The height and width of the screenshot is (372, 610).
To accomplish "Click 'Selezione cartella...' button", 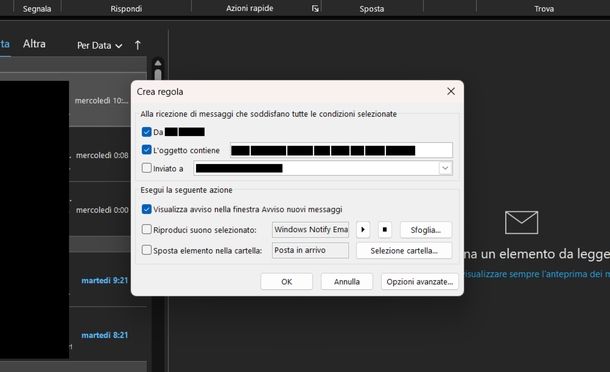I will coord(404,251).
